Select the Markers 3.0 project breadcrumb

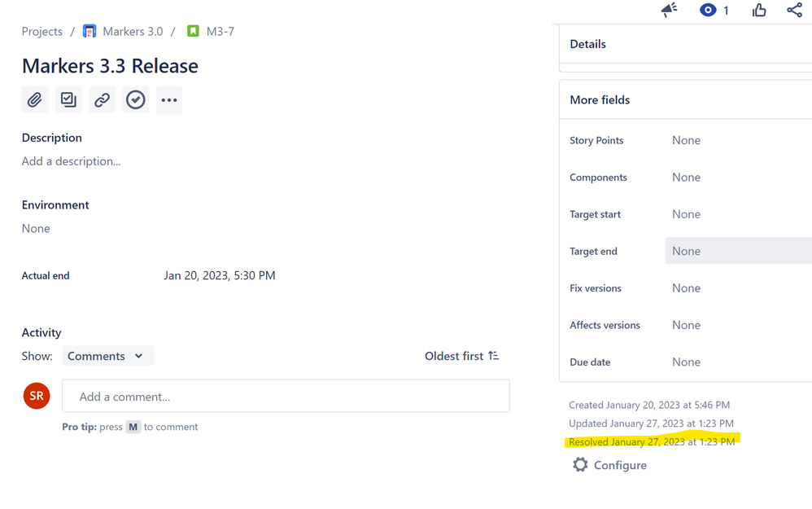[x=133, y=31]
